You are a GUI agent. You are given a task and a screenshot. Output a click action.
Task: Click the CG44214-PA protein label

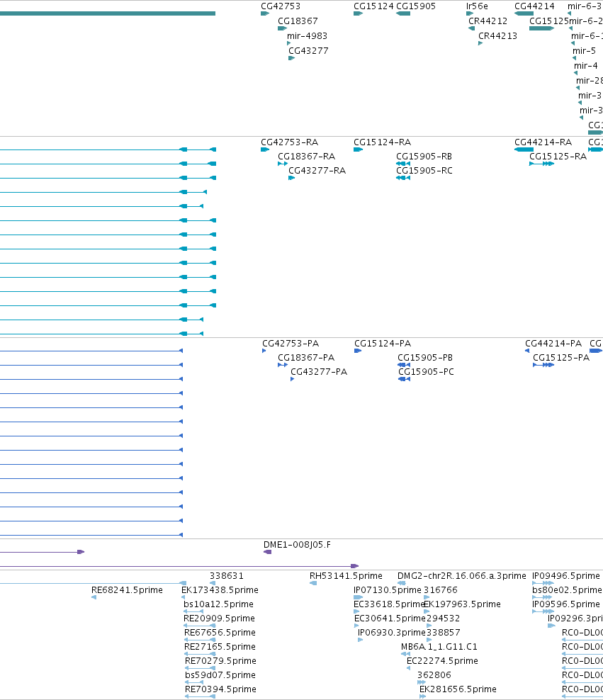[553, 344]
